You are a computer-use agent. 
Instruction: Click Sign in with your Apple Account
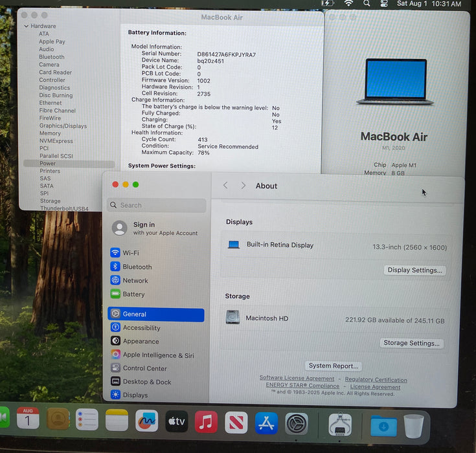155,228
